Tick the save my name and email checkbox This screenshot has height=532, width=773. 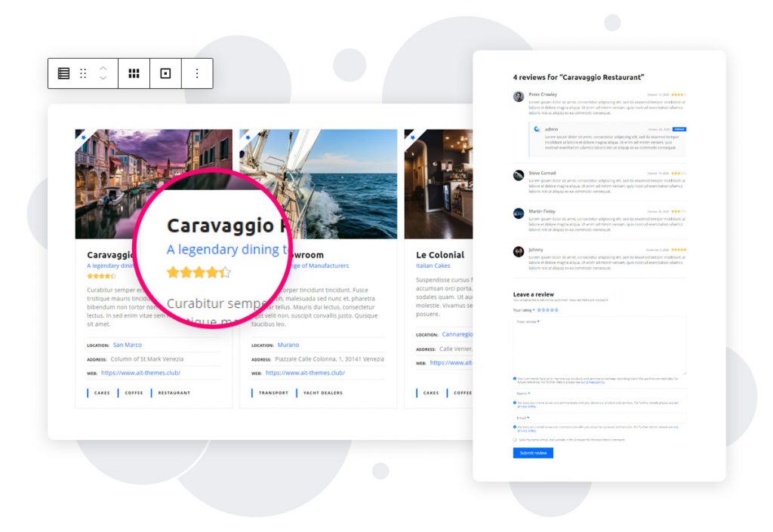point(515,440)
